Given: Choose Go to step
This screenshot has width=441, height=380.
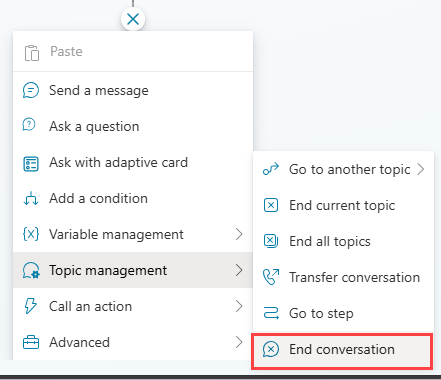Looking at the screenshot, I should (321, 313).
